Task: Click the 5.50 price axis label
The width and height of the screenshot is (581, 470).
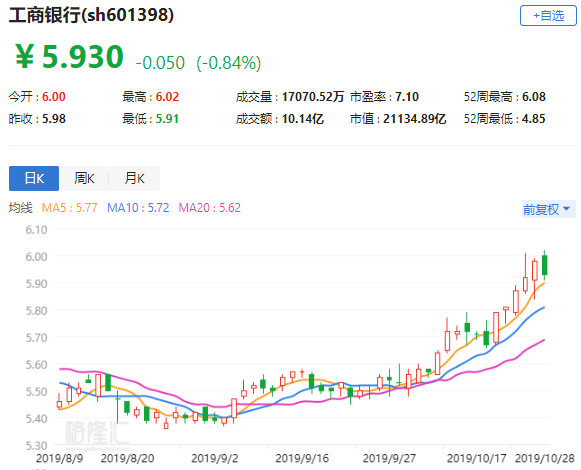Action: [36, 391]
